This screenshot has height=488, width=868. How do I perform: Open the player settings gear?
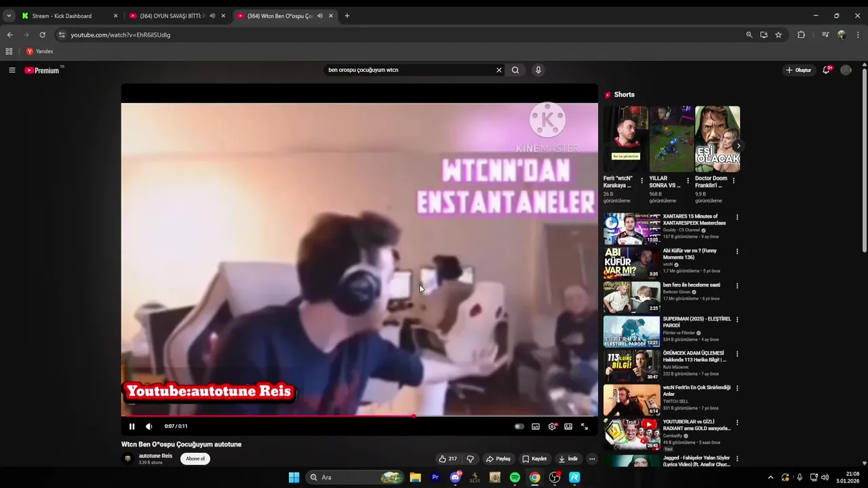[552, 426]
